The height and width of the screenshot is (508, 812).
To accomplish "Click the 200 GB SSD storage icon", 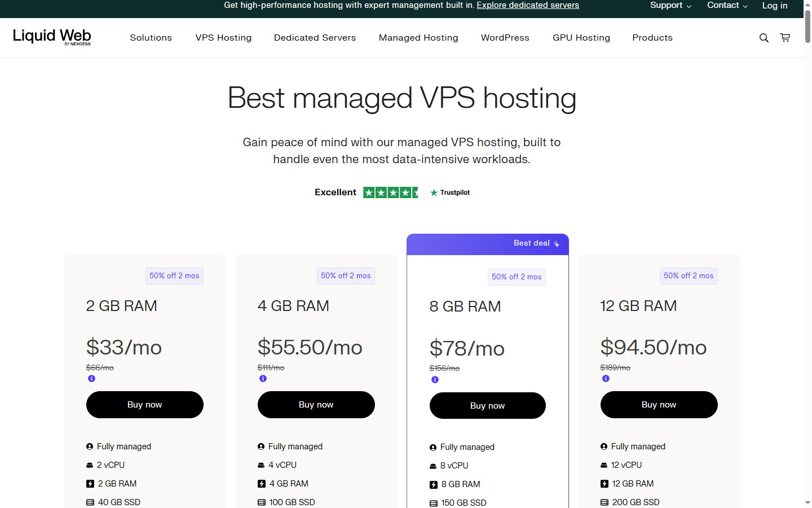I will [x=604, y=502].
